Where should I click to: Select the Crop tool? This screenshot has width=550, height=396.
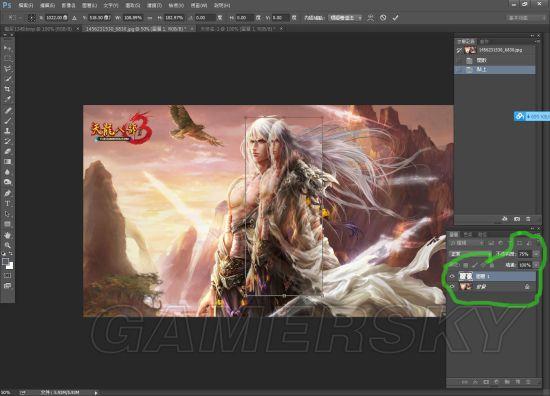point(7,89)
